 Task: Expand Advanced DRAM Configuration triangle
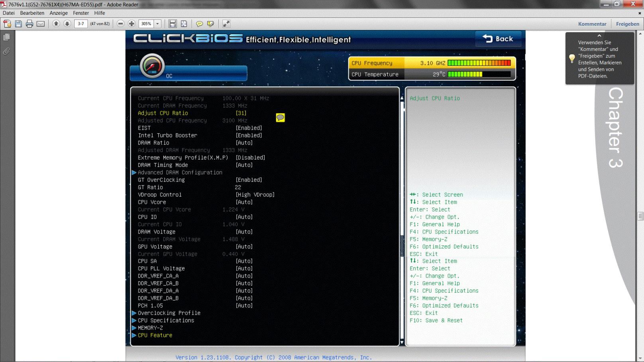[x=134, y=172]
